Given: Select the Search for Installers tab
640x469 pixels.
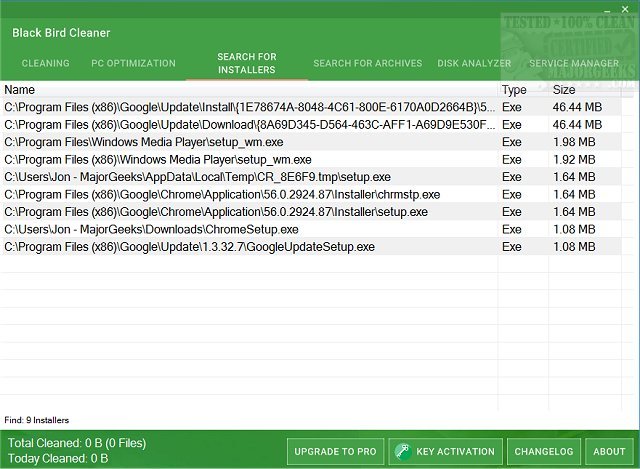Looking at the screenshot, I should (247, 63).
